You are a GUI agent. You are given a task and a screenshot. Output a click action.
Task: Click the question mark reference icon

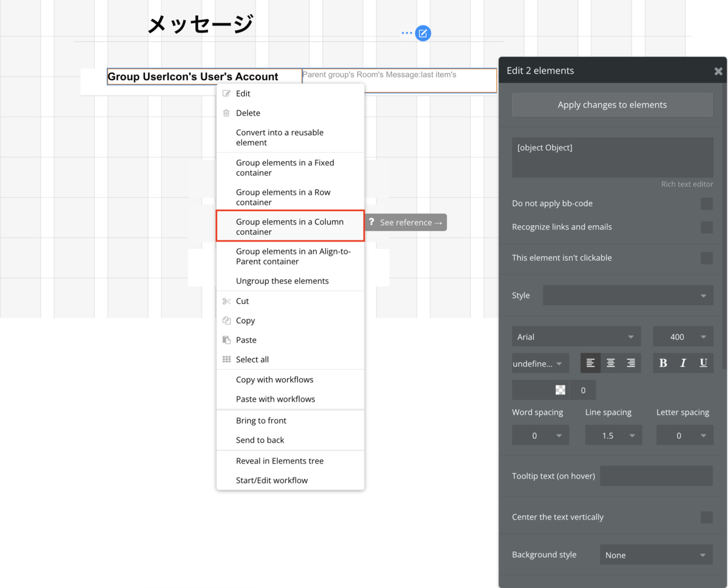coord(371,222)
